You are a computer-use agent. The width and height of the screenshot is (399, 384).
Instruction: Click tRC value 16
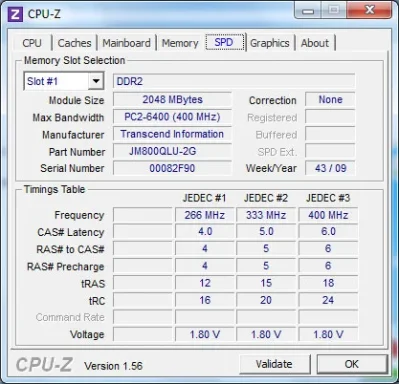pos(205,300)
